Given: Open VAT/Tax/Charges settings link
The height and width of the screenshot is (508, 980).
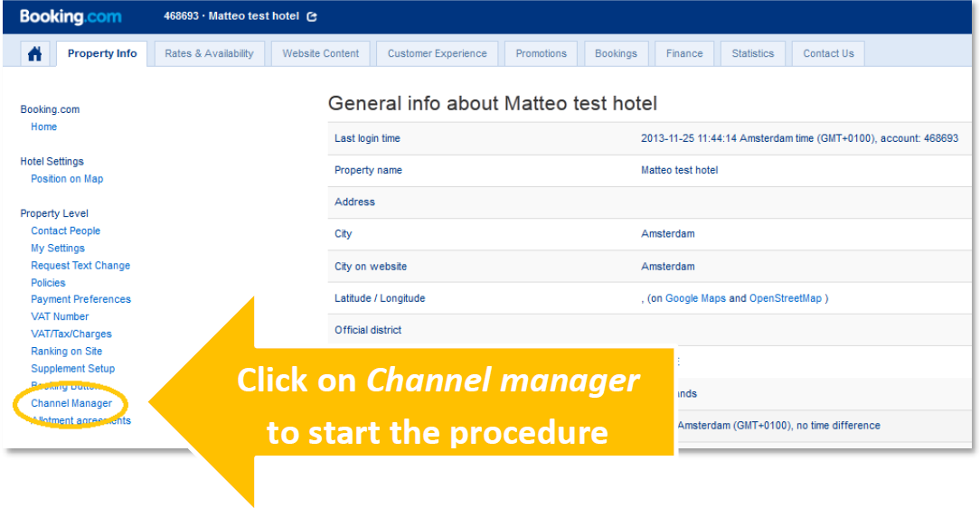Looking at the screenshot, I should (71, 334).
